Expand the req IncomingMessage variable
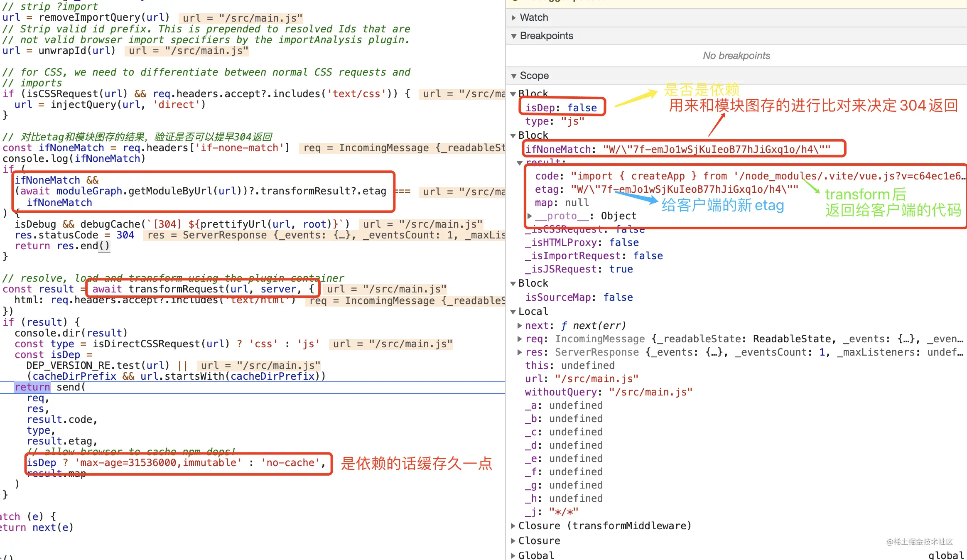967x560 pixels. tap(520, 339)
